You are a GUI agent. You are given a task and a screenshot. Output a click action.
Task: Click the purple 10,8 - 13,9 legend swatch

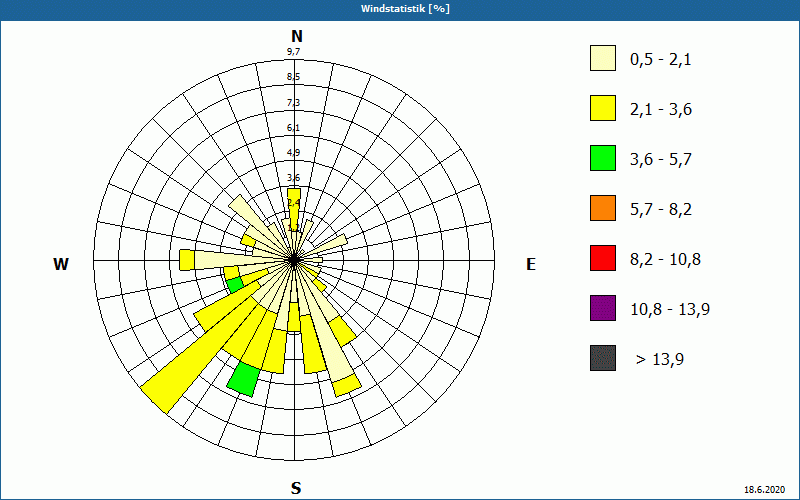[x=603, y=308]
